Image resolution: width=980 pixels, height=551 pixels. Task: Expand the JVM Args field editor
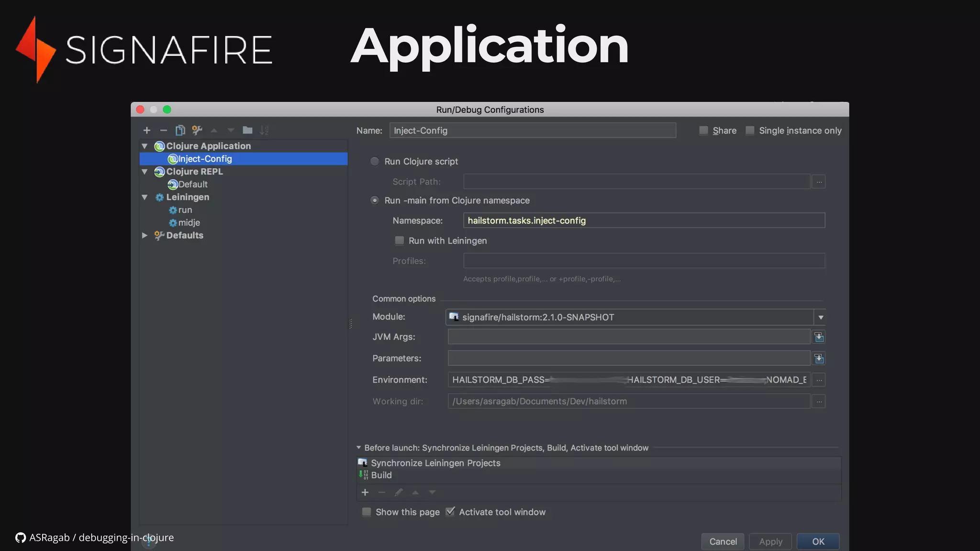tap(819, 337)
